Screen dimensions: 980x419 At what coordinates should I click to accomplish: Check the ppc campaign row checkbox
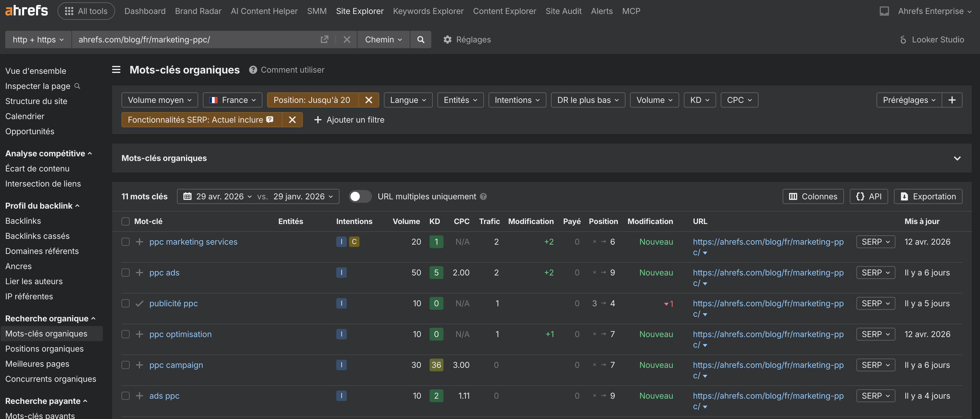[126, 365]
